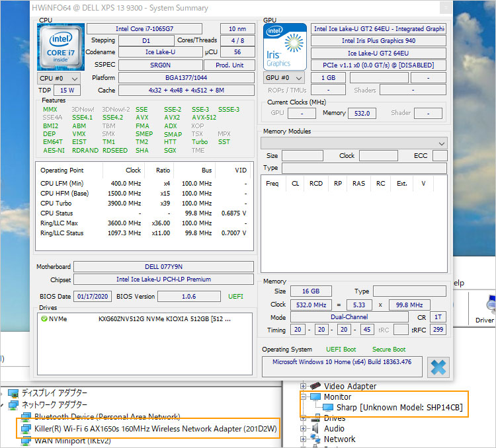The height and width of the screenshot is (448, 496).
Task: Click the Ring/LLC Status row
Action: 144,233
